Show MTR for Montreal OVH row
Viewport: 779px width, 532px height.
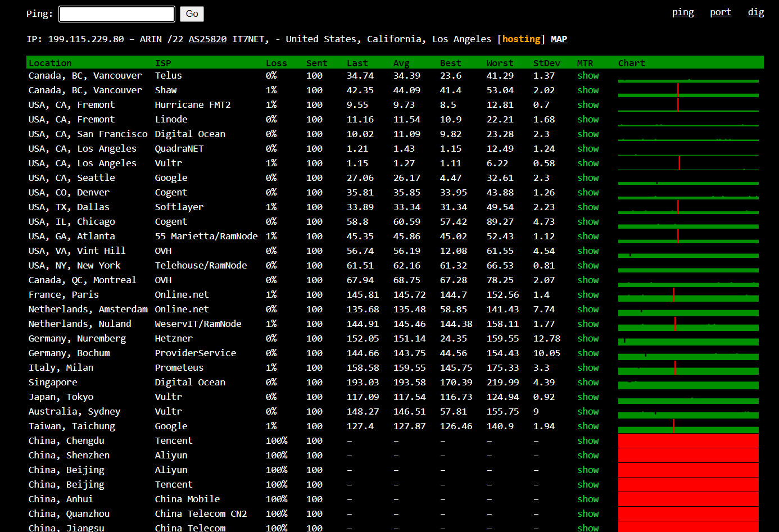tap(588, 280)
